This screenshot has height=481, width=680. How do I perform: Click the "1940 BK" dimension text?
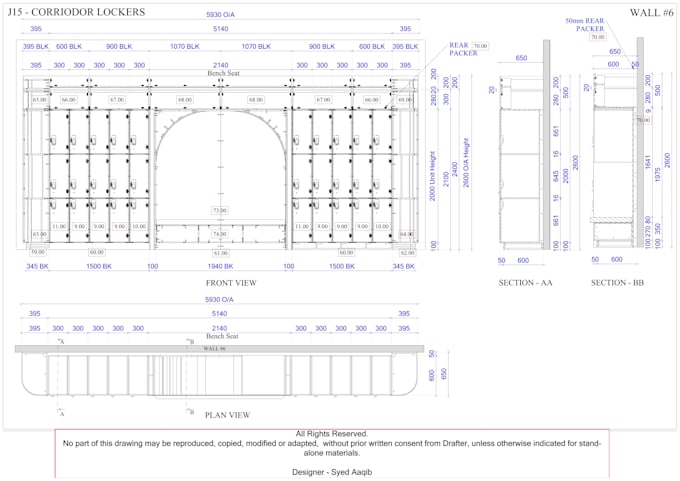(x=221, y=266)
